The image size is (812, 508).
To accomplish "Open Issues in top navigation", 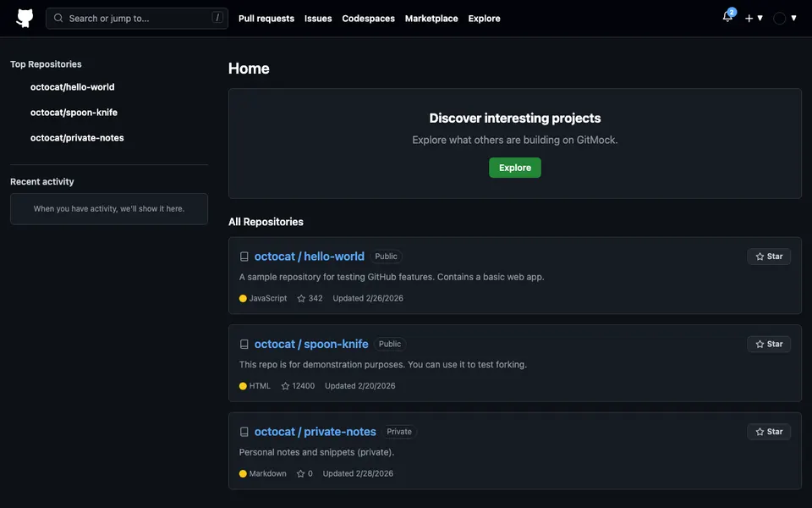I will 318,18.
